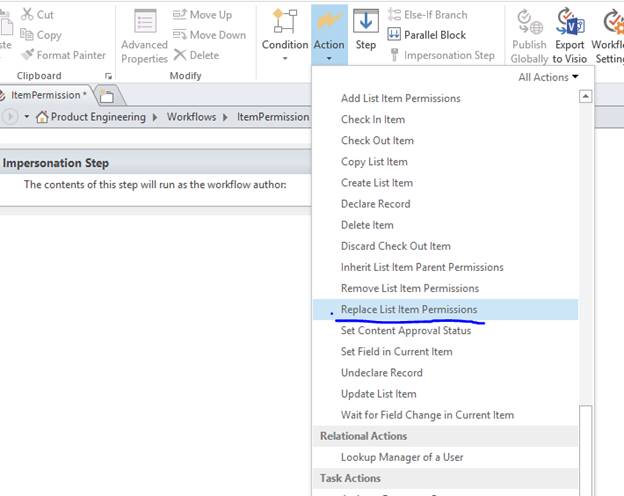Image resolution: width=624 pixels, height=496 pixels.
Task: Click the Move Up icon
Action: (179, 14)
